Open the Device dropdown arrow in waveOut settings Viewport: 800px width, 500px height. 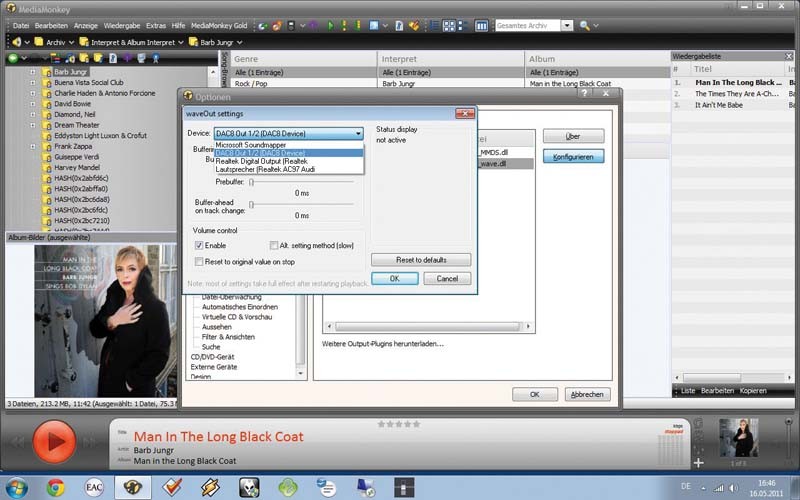click(x=358, y=134)
